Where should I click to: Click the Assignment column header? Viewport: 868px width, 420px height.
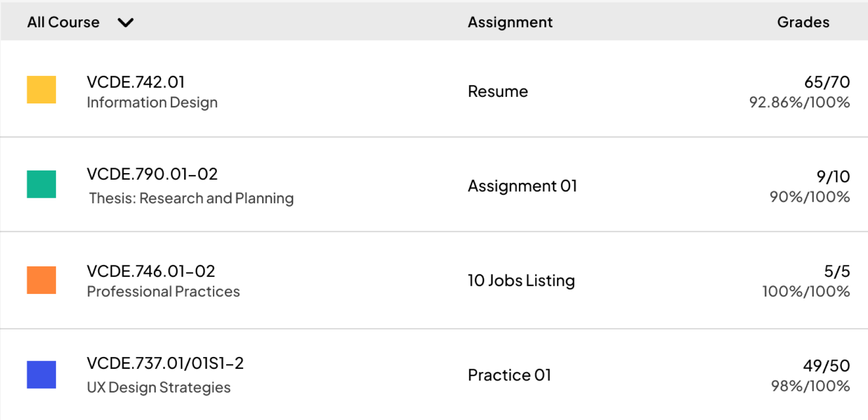click(x=510, y=23)
